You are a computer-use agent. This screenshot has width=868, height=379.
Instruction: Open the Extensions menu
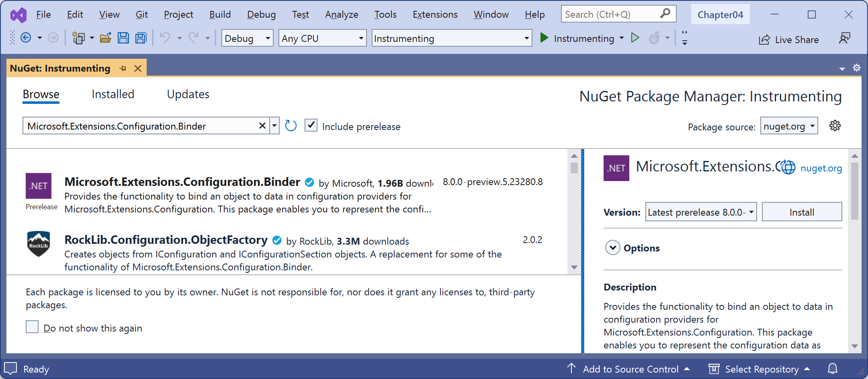(x=435, y=14)
